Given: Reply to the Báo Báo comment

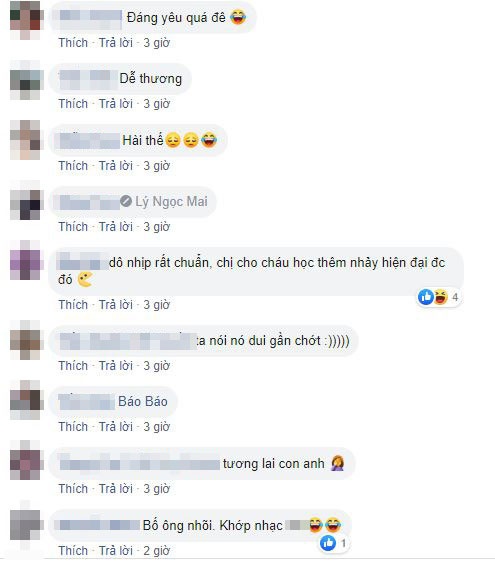Looking at the screenshot, I should [x=116, y=427].
